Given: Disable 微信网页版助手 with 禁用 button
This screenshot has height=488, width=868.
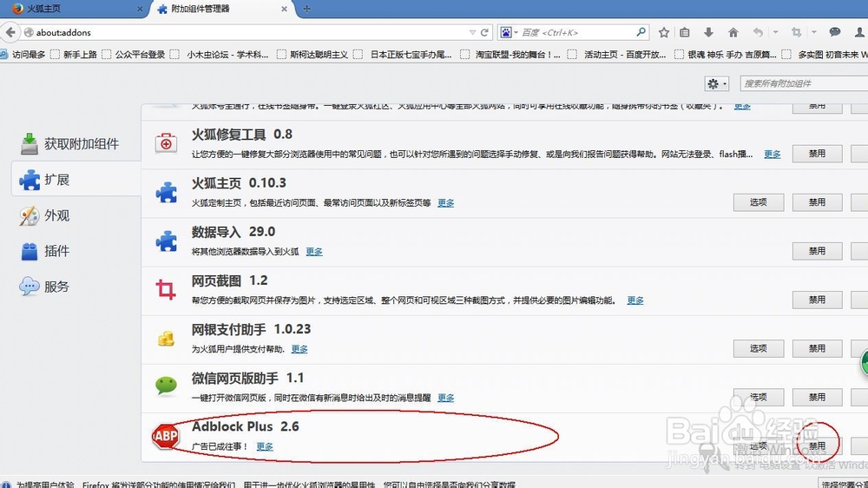Looking at the screenshot, I should (x=817, y=397).
